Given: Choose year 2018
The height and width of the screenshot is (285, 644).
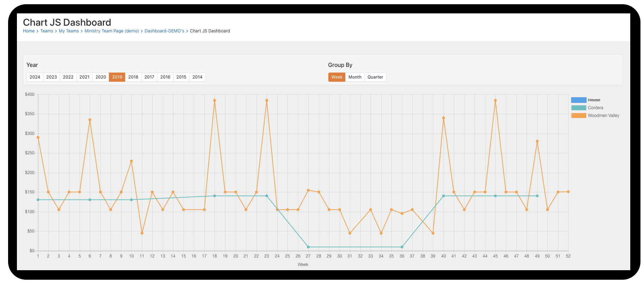Looking at the screenshot, I should pyautogui.click(x=133, y=77).
